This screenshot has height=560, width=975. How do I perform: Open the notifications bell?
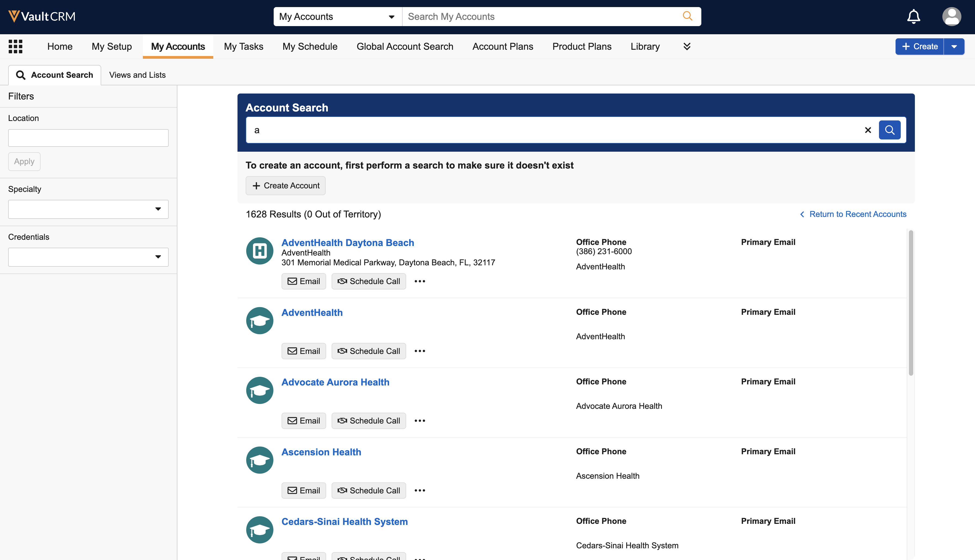pos(913,17)
